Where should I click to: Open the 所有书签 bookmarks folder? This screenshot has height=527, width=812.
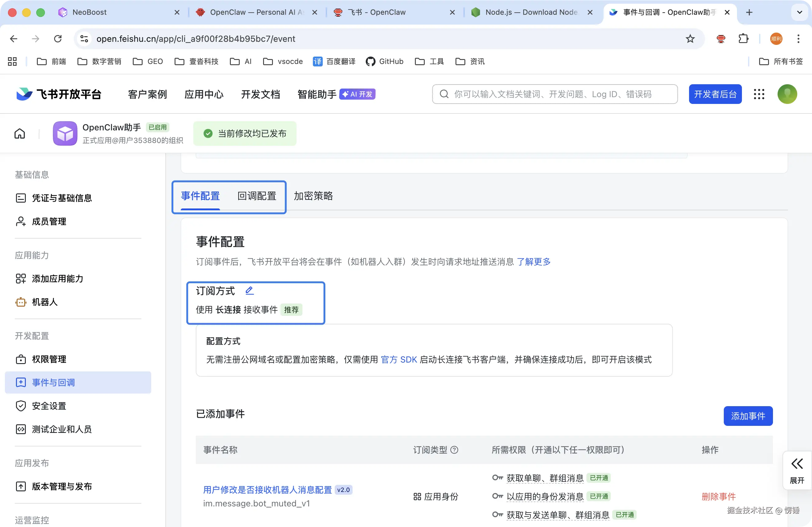coord(781,61)
